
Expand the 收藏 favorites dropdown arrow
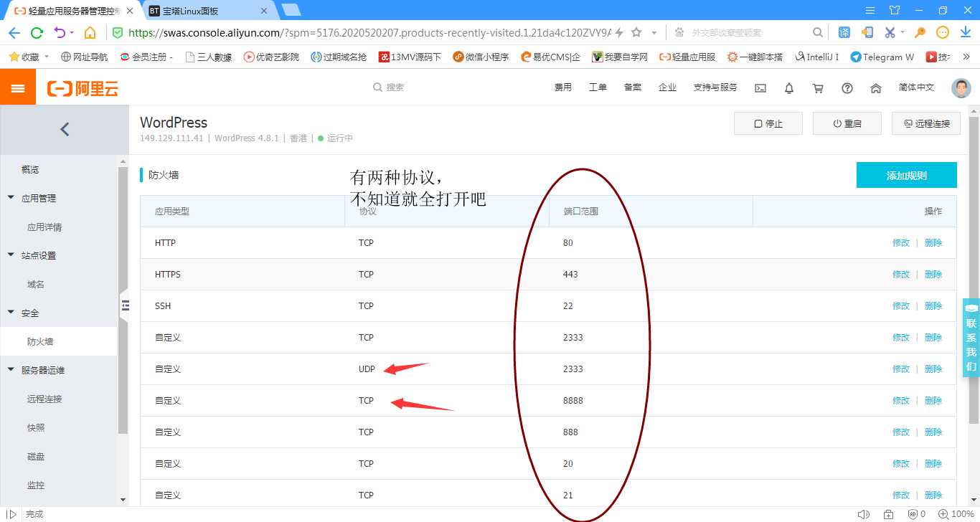pyautogui.click(x=47, y=57)
